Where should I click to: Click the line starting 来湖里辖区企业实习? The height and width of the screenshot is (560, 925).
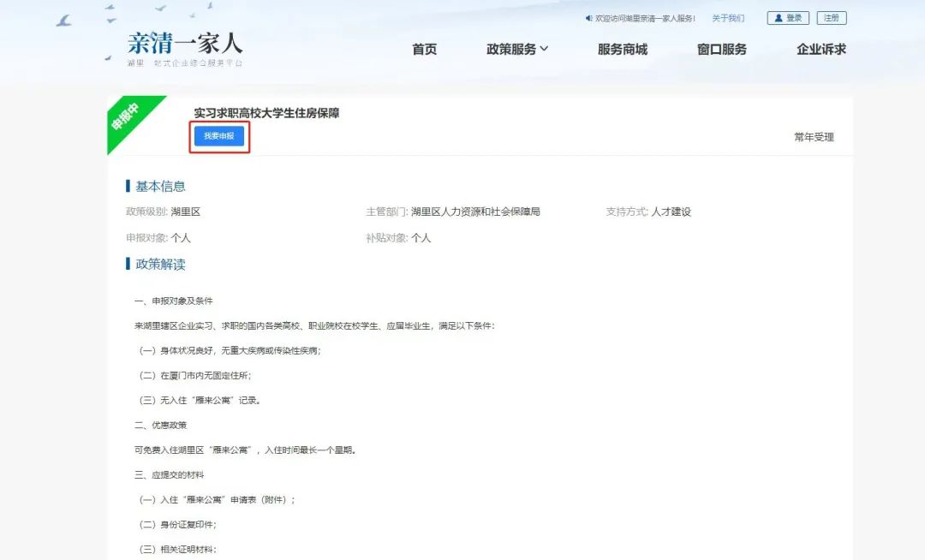pos(314,325)
